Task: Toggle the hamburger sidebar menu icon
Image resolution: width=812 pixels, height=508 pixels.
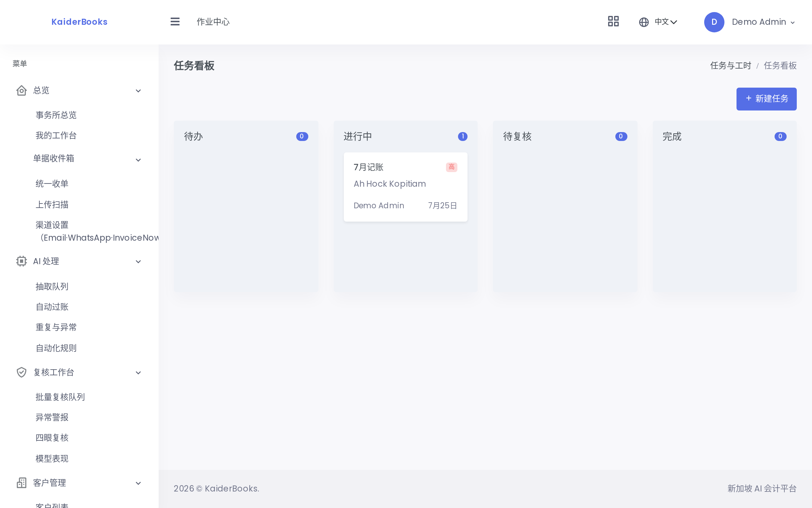Action: 175,22
